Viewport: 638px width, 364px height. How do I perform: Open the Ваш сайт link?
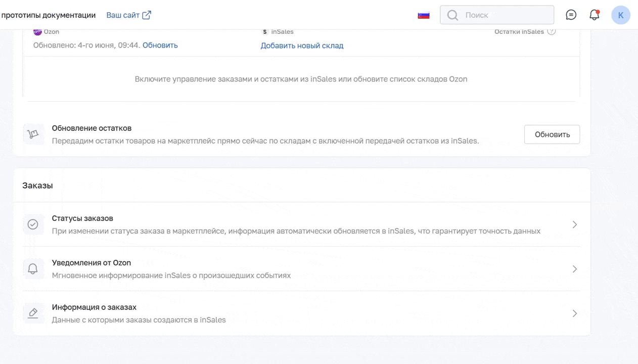[x=123, y=15]
